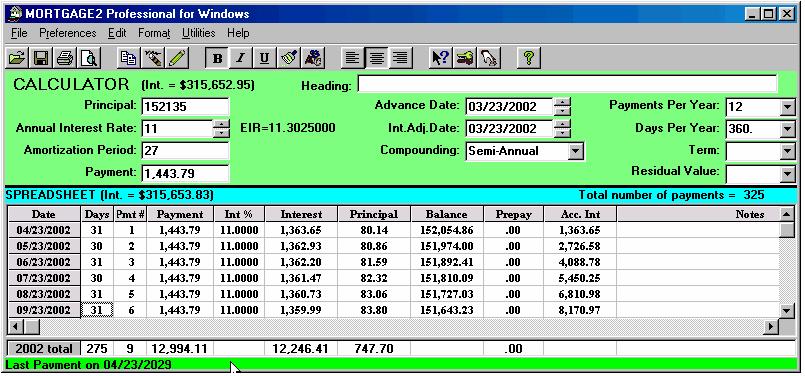Decrease the Advance Date spinner

pos(563,111)
